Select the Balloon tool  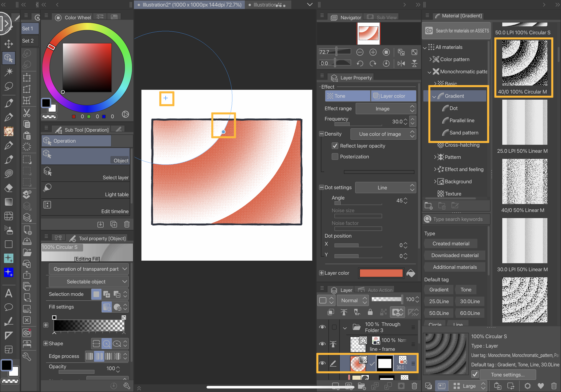(x=8, y=307)
